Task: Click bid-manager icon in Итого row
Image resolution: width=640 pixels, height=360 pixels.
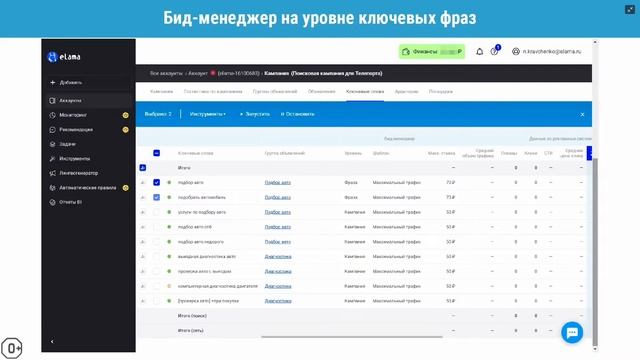Action: click(x=142, y=168)
